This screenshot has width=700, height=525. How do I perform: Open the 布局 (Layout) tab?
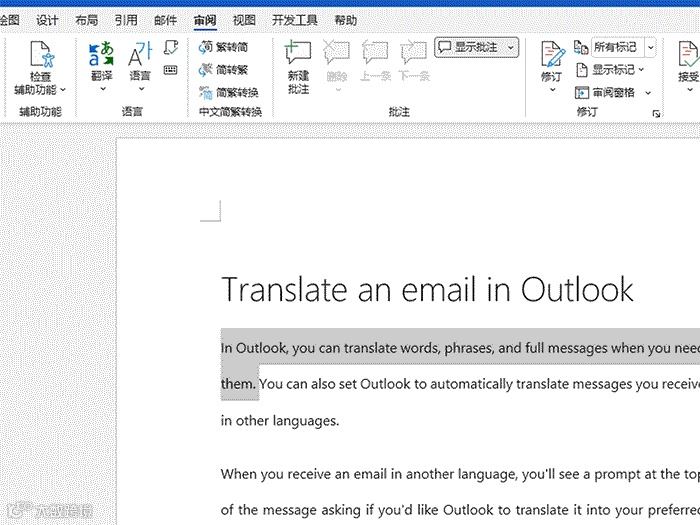click(x=86, y=20)
